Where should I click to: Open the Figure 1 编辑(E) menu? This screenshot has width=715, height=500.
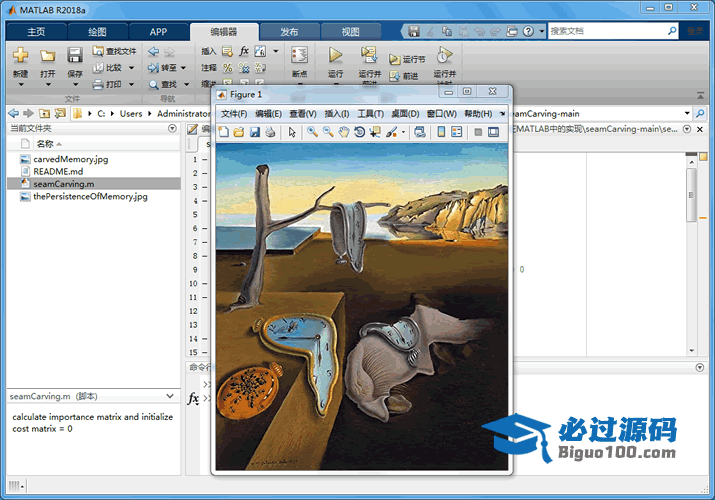(268, 114)
